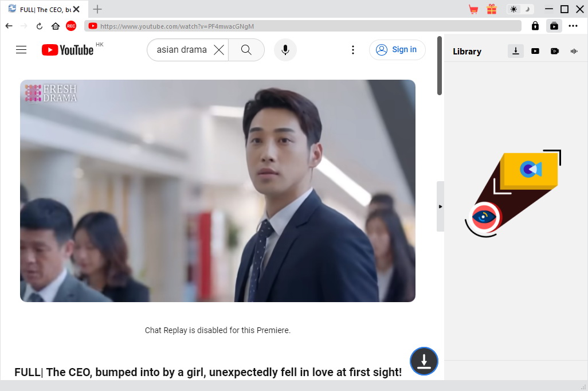Click the Chat Replay is disabled message
The width and height of the screenshot is (588, 391).
218,330
